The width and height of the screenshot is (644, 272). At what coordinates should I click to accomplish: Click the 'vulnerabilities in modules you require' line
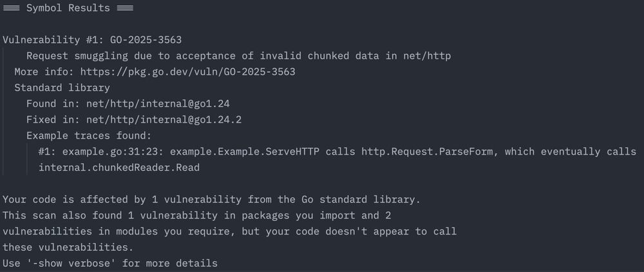(x=229, y=231)
